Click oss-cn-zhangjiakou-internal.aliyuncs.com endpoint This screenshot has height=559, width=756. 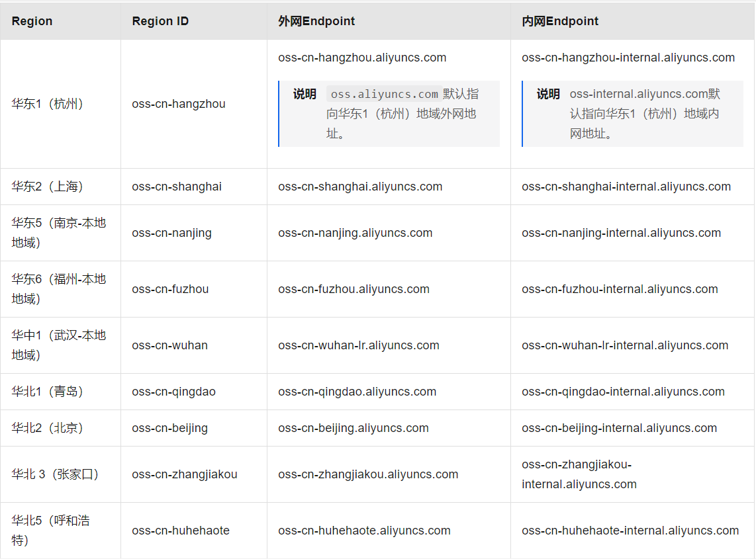pyautogui.click(x=579, y=474)
